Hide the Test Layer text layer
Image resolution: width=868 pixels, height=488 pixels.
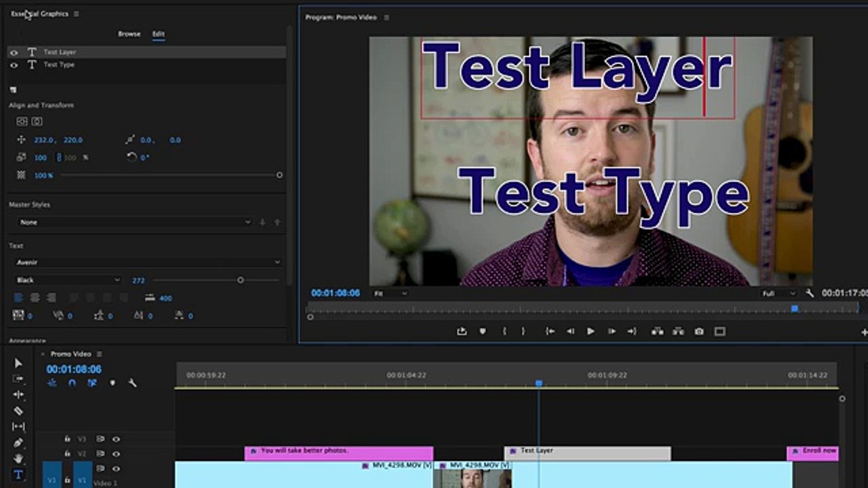point(14,52)
